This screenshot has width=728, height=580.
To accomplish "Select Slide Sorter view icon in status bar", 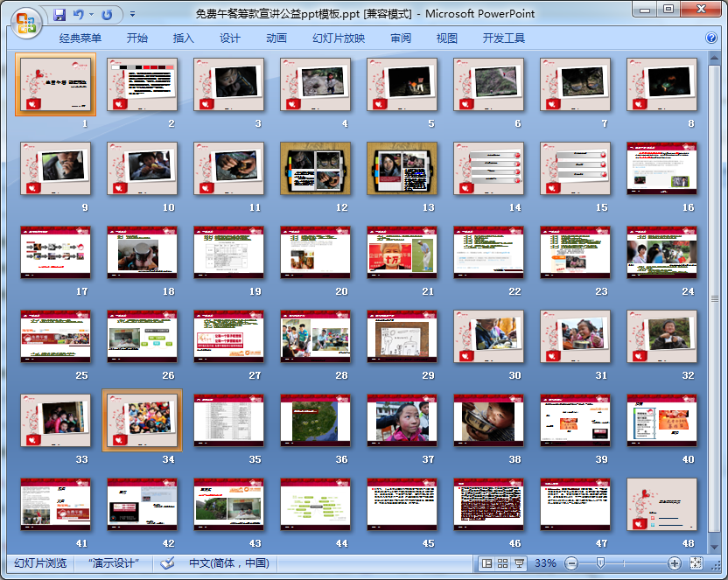I will (x=502, y=563).
